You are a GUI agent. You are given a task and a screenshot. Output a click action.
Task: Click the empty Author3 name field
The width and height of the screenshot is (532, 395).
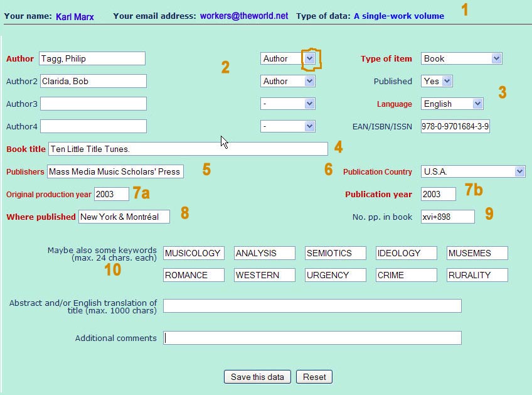pyautogui.click(x=93, y=104)
